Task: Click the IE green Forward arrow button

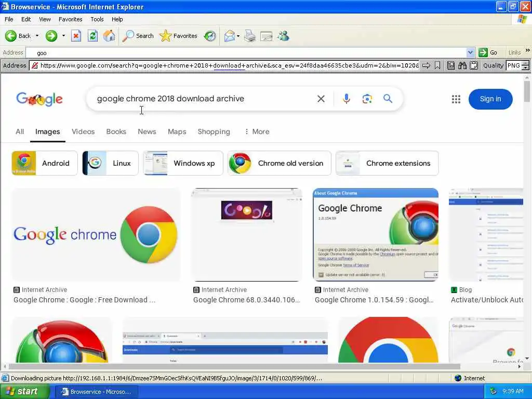Action: click(x=51, y=36)
